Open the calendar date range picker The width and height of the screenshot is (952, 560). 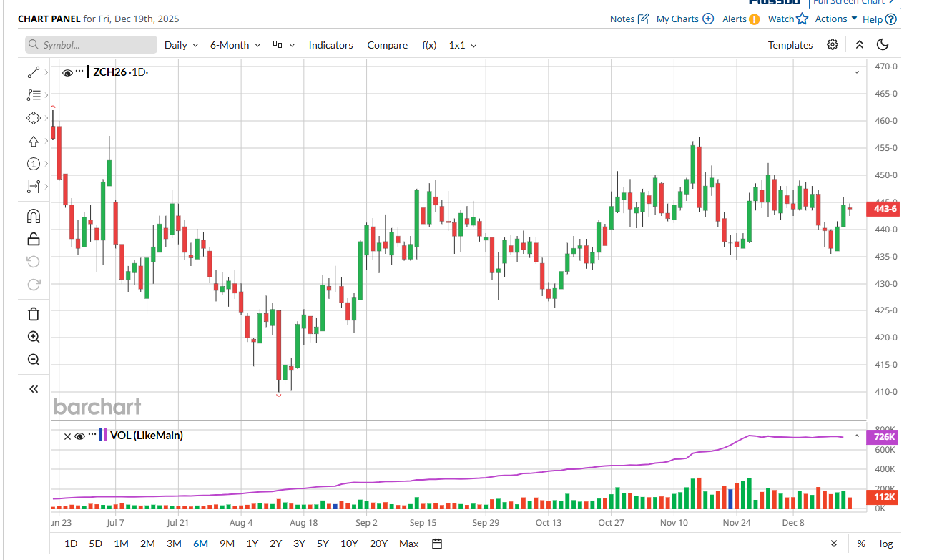[437, 544]
